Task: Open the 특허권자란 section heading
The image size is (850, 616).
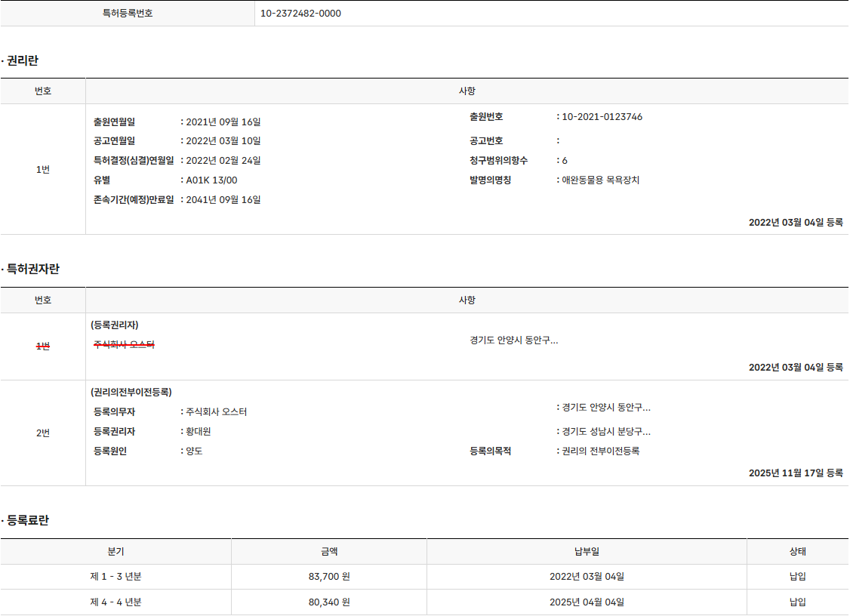Action: pyautogui.click(x=32, y=269)
